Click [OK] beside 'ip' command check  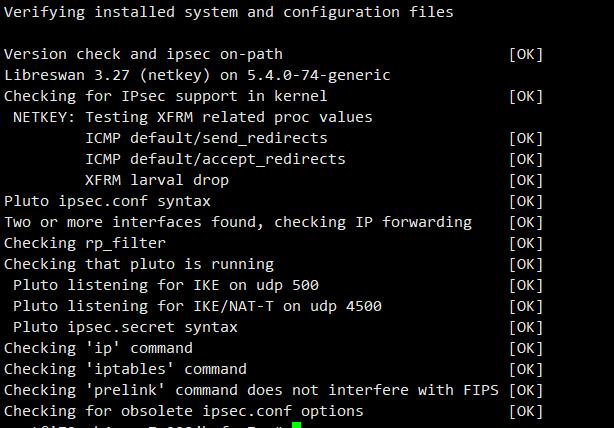click(x=526, y=349)
